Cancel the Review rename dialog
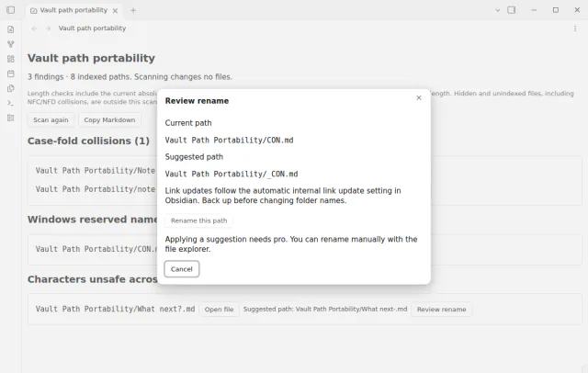 (x=182, y=269)
